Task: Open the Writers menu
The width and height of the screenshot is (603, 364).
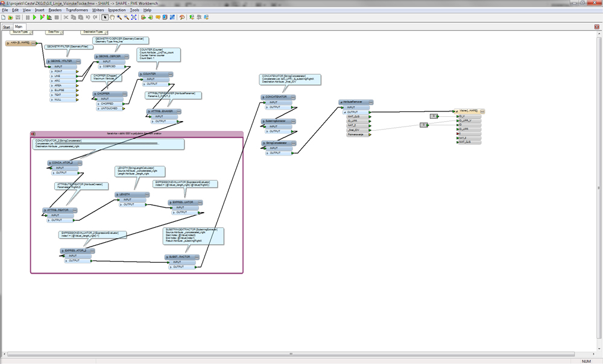Action: 98,10
